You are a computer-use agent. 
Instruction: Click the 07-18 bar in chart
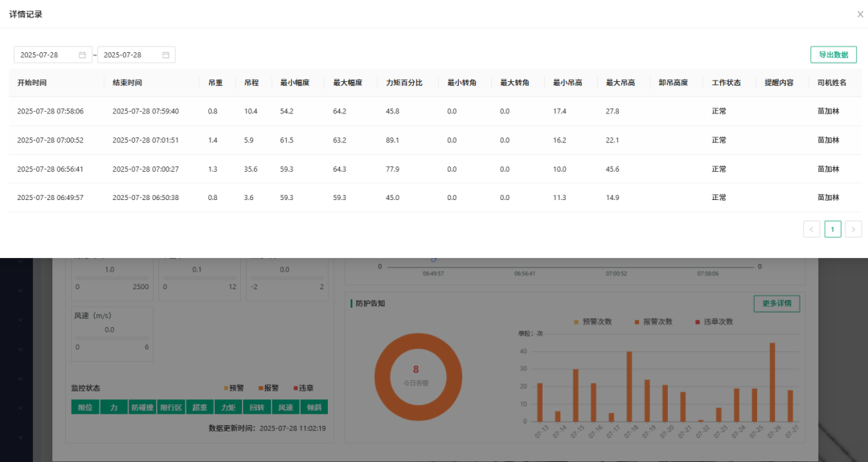pyautogui.click(x=628, y=386)
